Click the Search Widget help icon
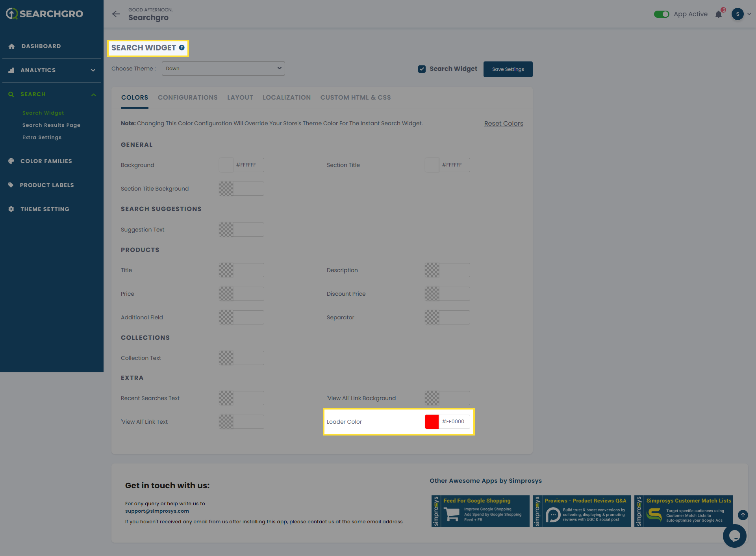Viewport: 756px width, 556px height. 182,48
